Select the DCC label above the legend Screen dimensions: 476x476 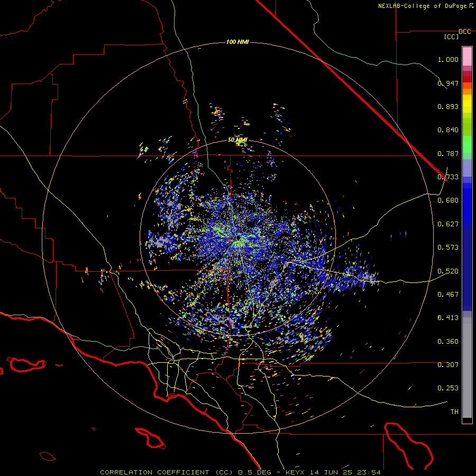coord(465,32)
